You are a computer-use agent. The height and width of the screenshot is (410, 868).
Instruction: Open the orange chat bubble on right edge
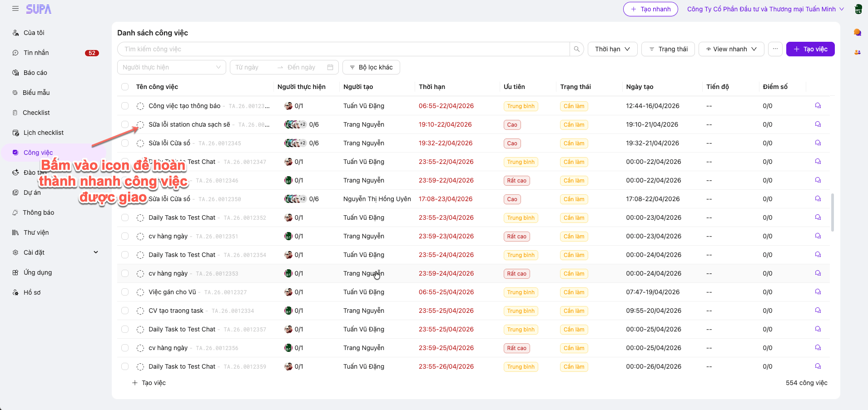coord(858,32)
